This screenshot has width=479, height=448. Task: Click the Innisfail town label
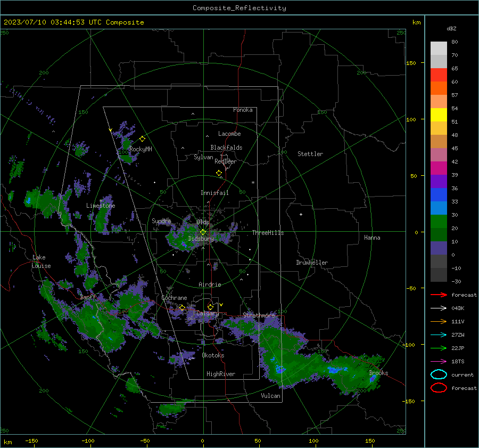[x=214, y=193]
